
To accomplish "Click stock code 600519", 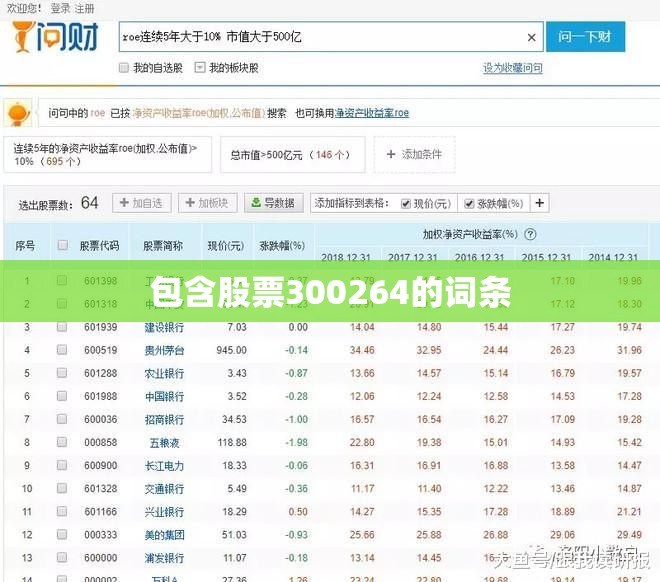I will point(101,350).
